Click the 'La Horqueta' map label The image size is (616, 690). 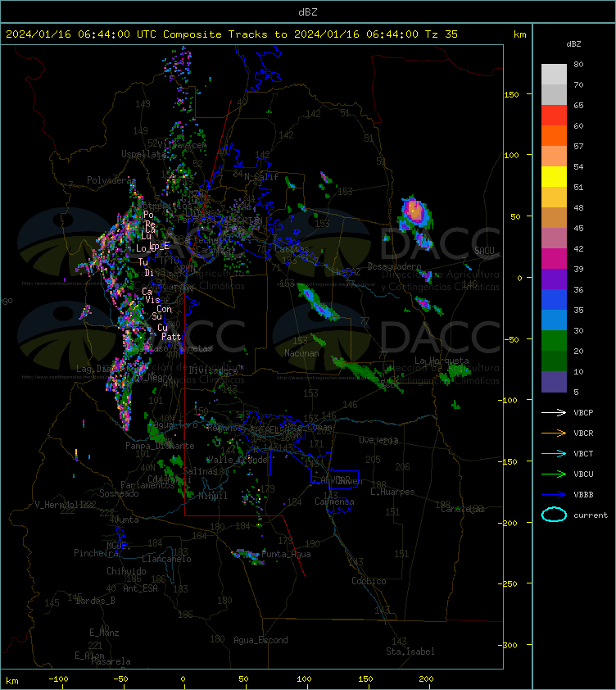442,361
